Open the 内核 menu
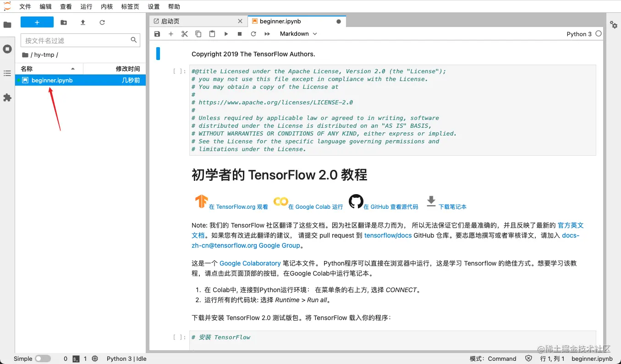The width and height of the screenshot is (621, 364). coord(107,6)
